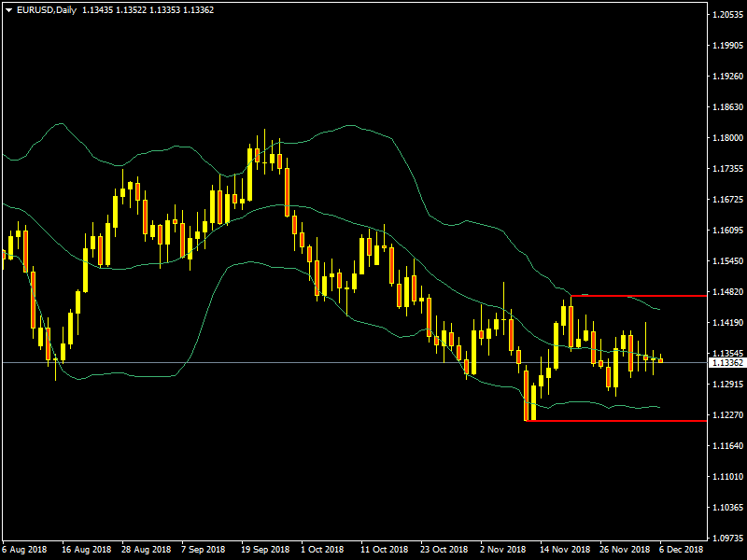Click the 1.16095 price scale label

point(726,231)
